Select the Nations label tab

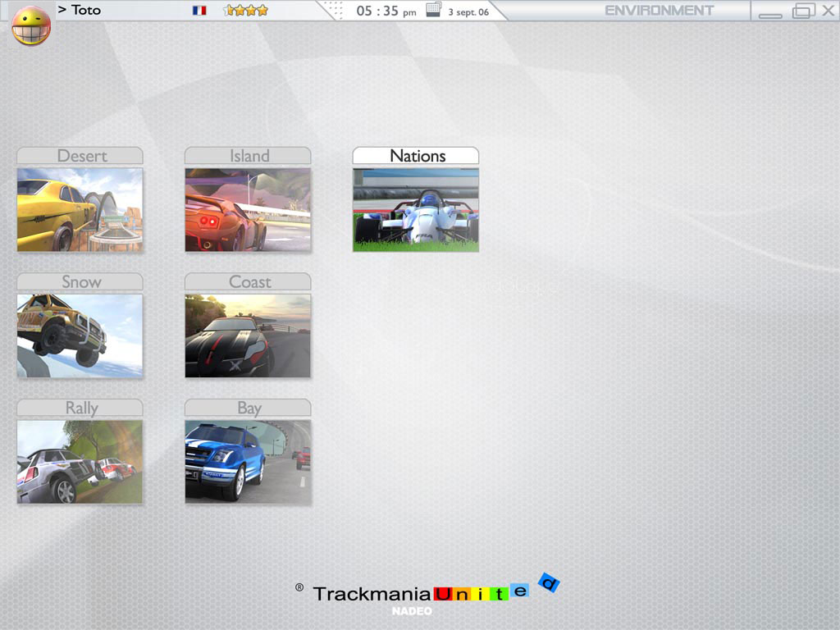[416, 156]
